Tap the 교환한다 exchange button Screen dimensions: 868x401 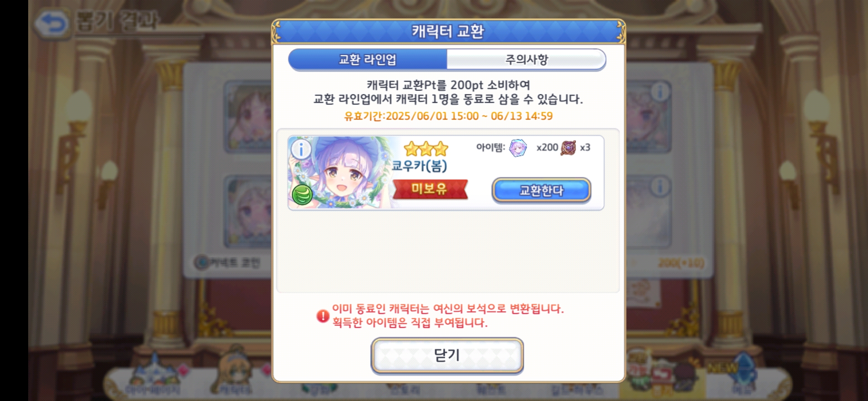pyautogui.click(x=541, y=190)
